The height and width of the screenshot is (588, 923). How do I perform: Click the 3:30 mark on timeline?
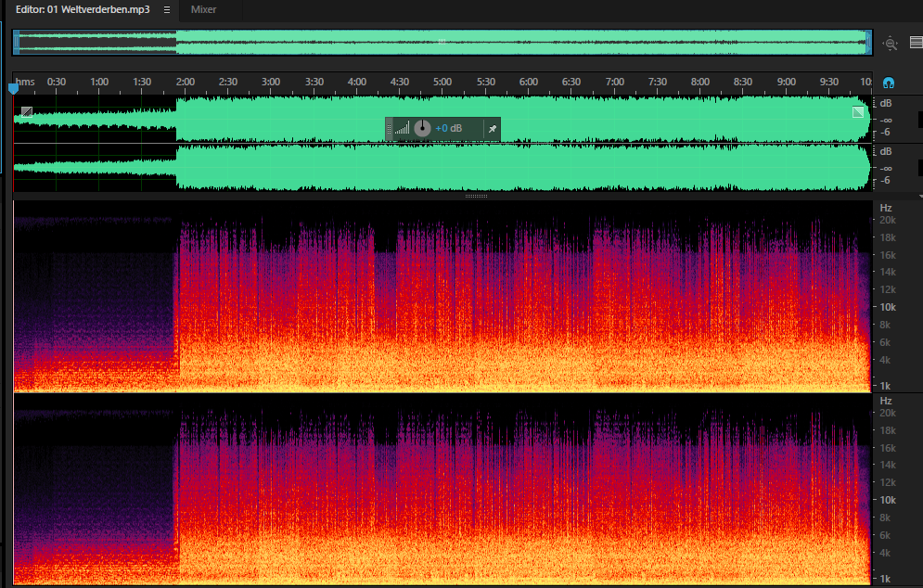tap(314, 82)
